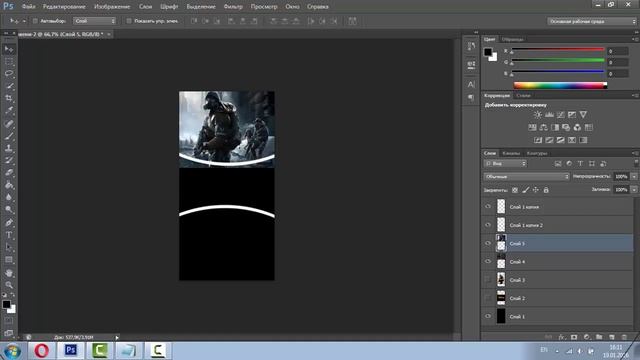
Task: Select the Brush tool
Action: click(x=9, y=136)
